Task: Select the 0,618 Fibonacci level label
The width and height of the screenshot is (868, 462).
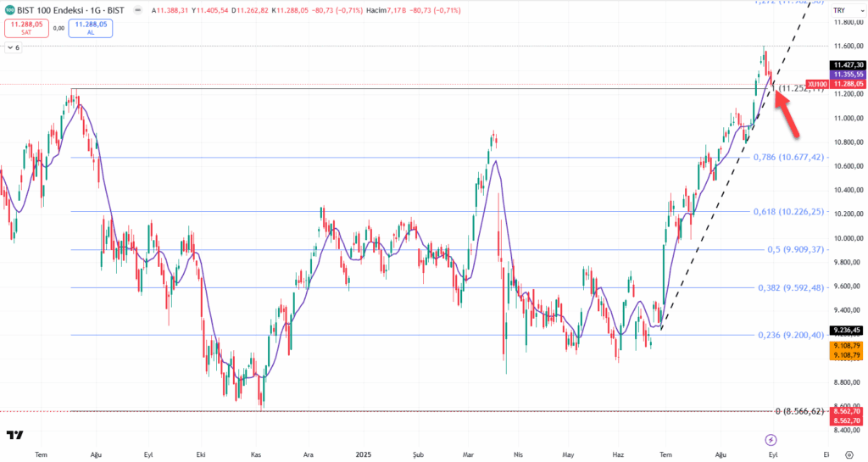Action: pos(788,212)
